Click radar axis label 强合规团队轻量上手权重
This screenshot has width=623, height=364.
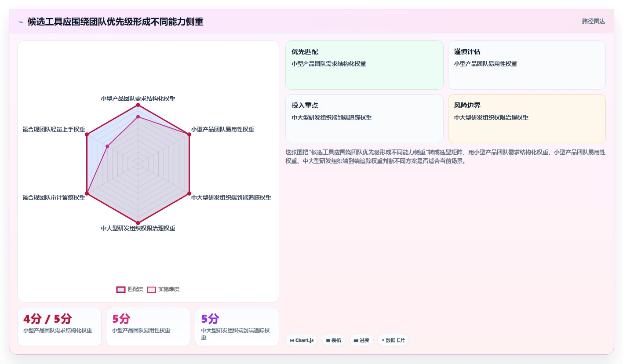coord(54,129)
